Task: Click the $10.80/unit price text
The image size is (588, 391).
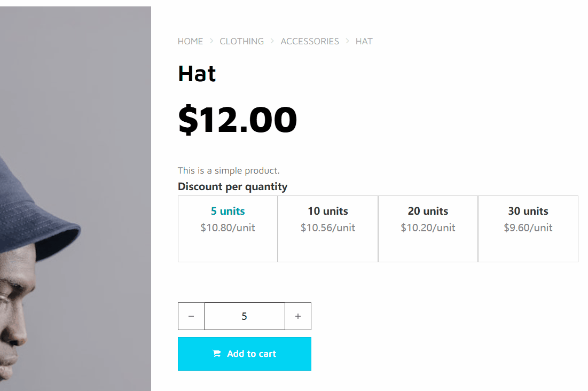Action: 228,228
